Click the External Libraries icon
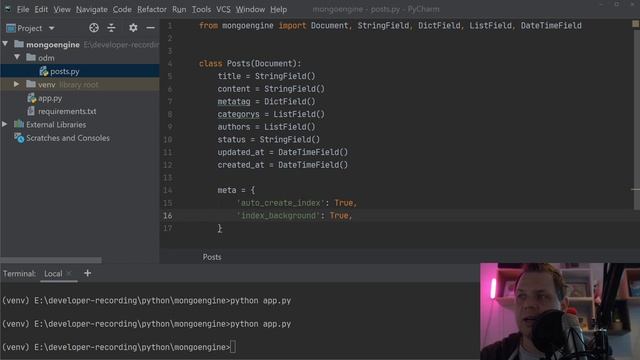This screenshot has height=360, width=640. point(19,124)
